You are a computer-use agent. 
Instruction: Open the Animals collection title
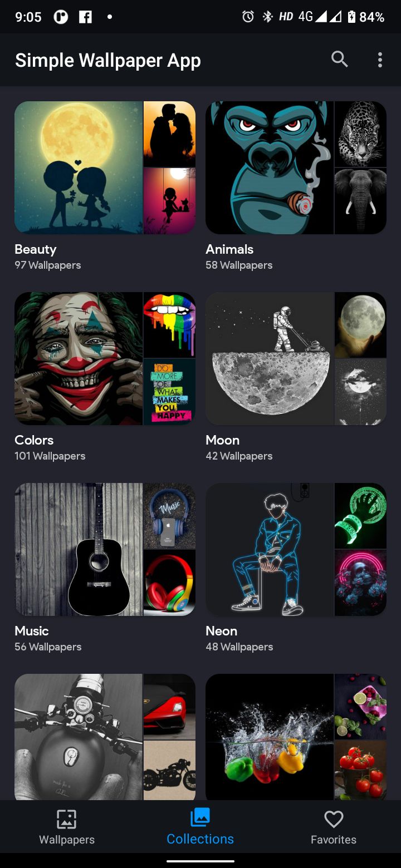(229, 249)
